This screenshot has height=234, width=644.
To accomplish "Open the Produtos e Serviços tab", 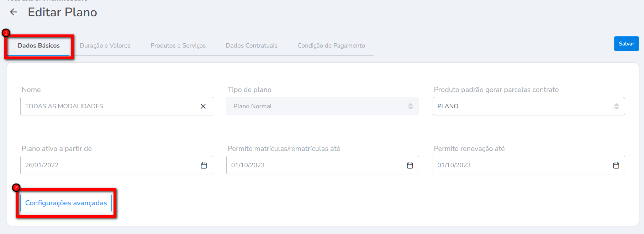I will (x=178, y=45).
